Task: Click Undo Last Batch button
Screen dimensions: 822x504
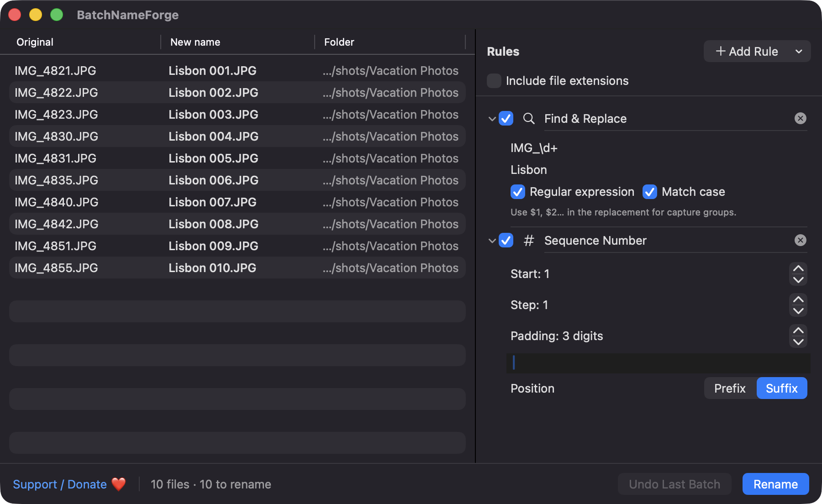Action: click(x=674, y=484)
